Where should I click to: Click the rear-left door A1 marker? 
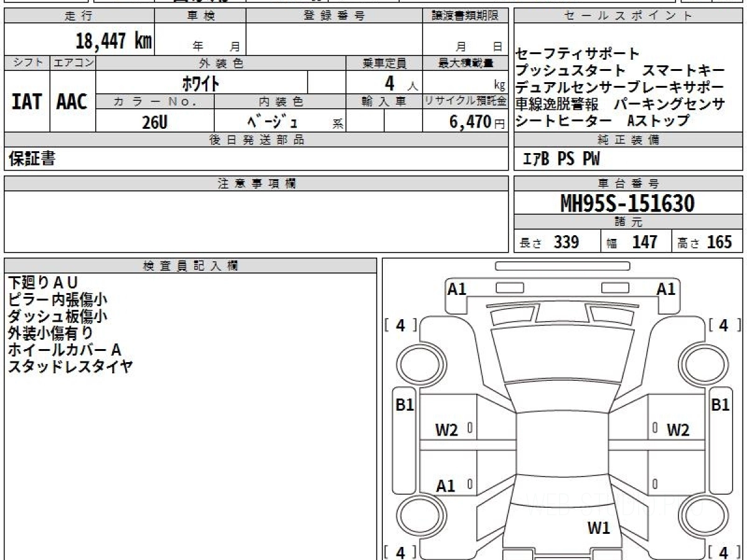click(446, 487)
